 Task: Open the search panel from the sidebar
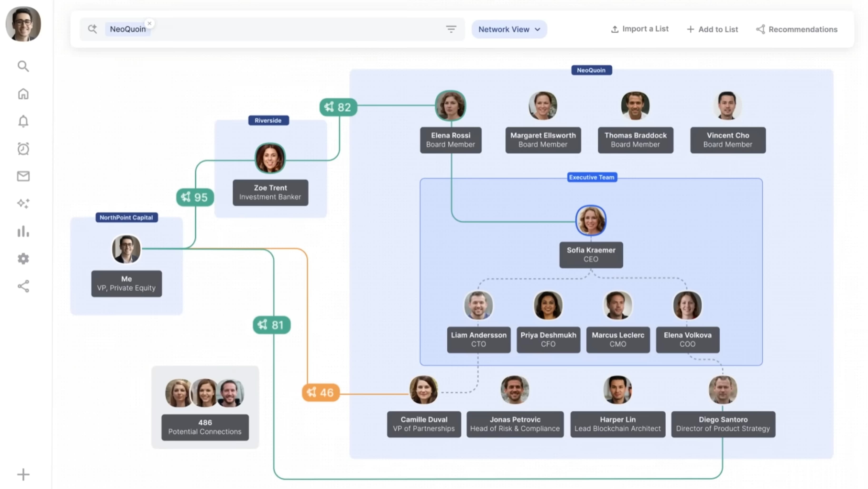point(23,66)
